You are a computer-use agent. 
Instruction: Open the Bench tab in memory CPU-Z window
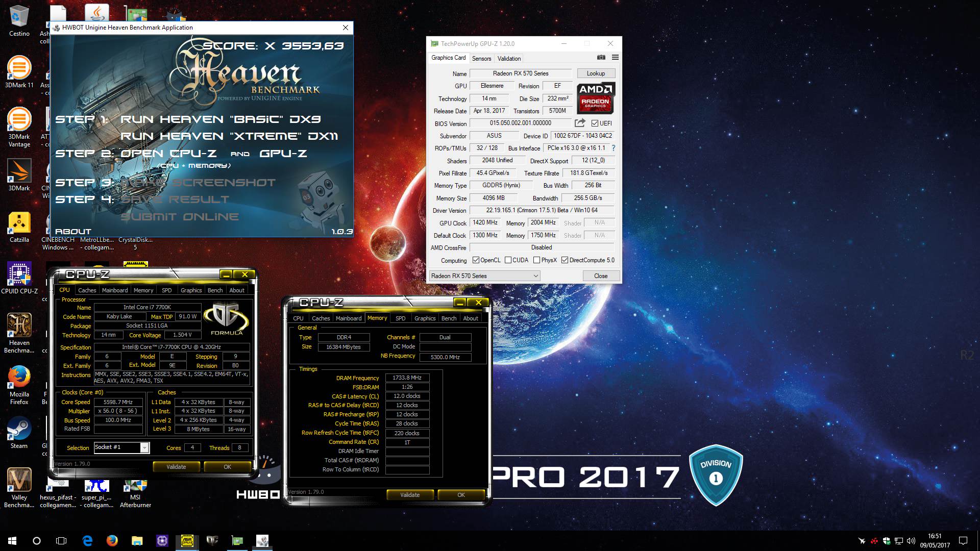pos(449,318)
